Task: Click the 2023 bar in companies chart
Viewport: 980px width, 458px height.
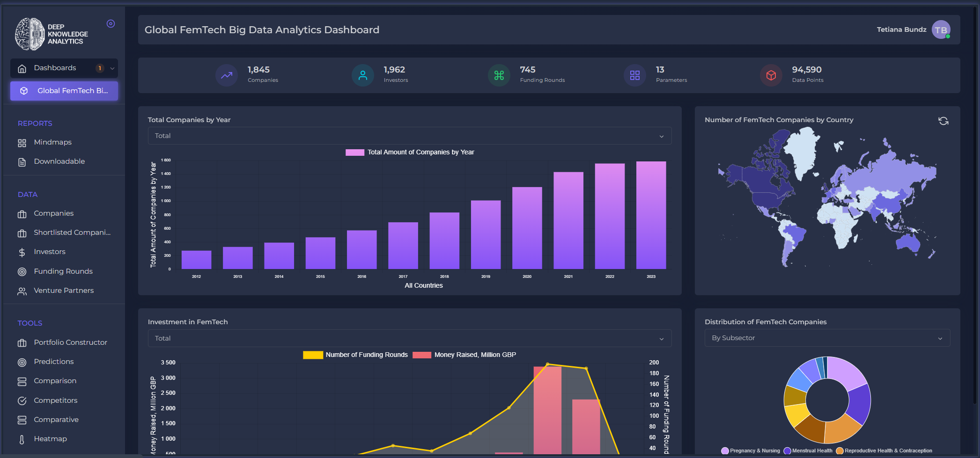Action: click(x=651, y=215)
